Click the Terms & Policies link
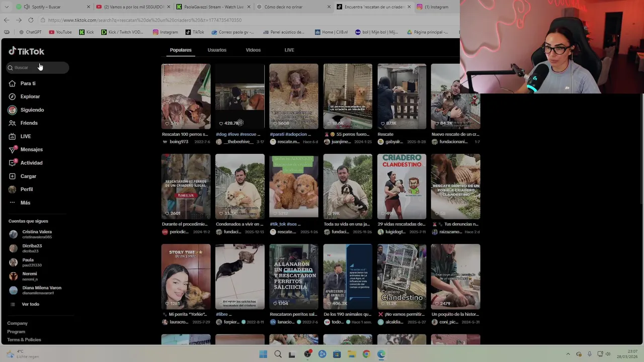The height and width of the screenshot is (362, 644). pyautogui.click(x=24, y=340)
